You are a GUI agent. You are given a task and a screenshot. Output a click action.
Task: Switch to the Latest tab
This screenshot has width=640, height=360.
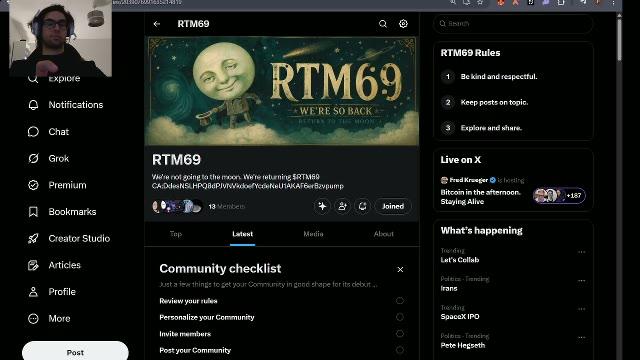click(242, 234)
